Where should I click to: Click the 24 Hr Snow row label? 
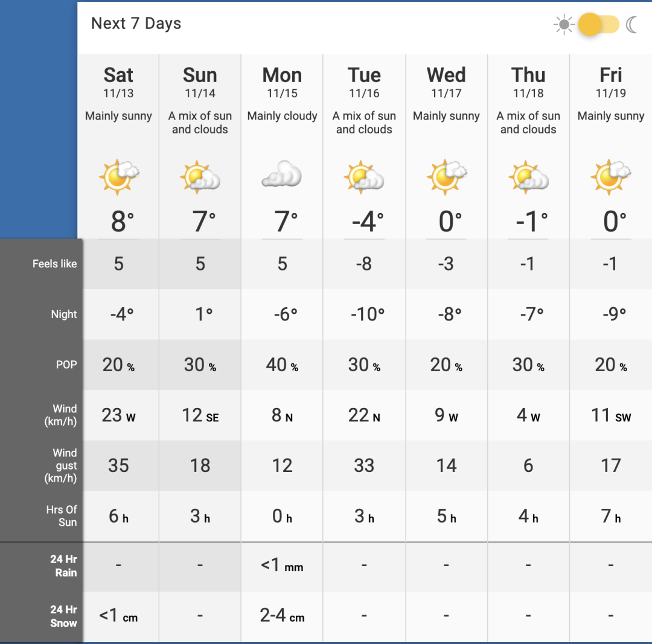coord(63,616)
